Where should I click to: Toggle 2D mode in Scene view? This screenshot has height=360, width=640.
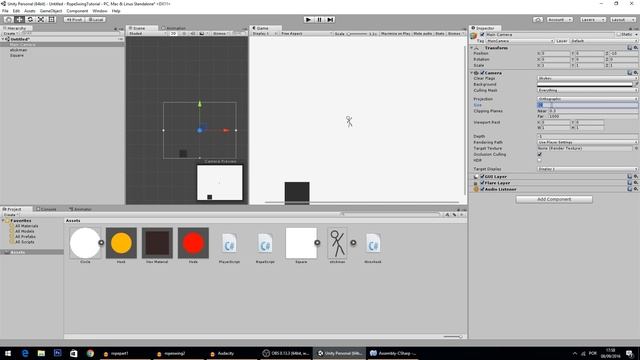pyautogui.click(x=173, y=33)
